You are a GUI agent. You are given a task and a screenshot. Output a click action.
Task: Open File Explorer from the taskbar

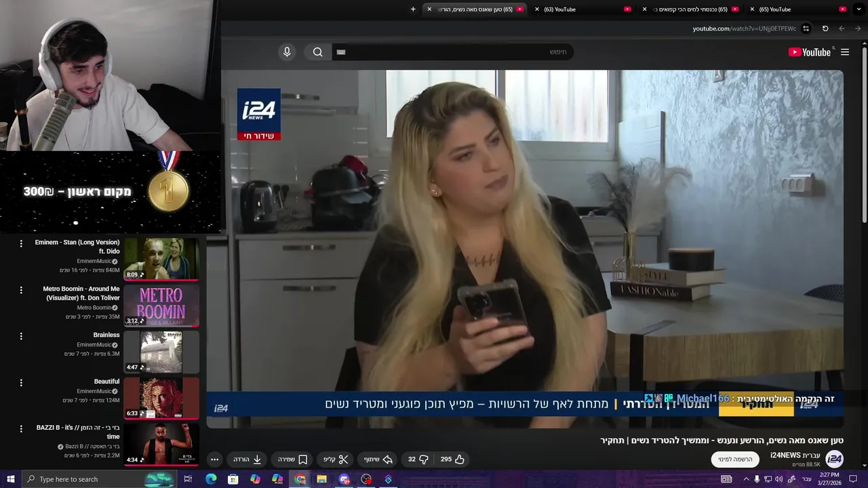click(322, 479)
